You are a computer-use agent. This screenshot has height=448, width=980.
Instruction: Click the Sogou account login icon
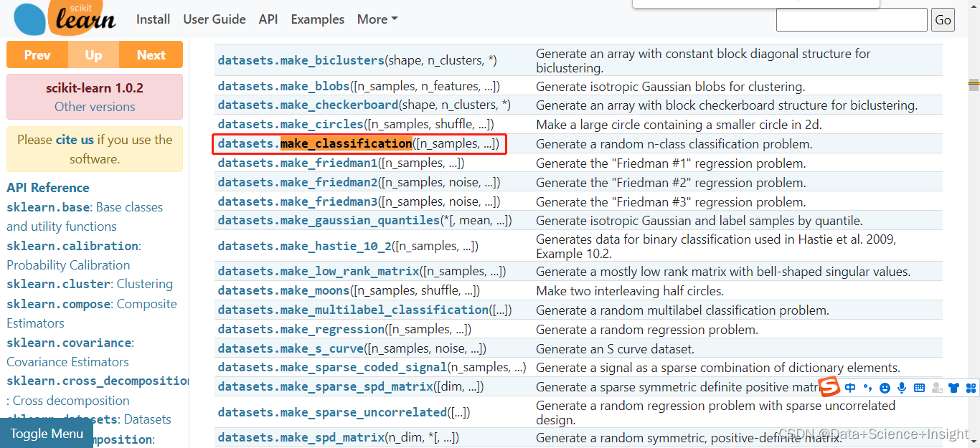(x=937, y=387)
